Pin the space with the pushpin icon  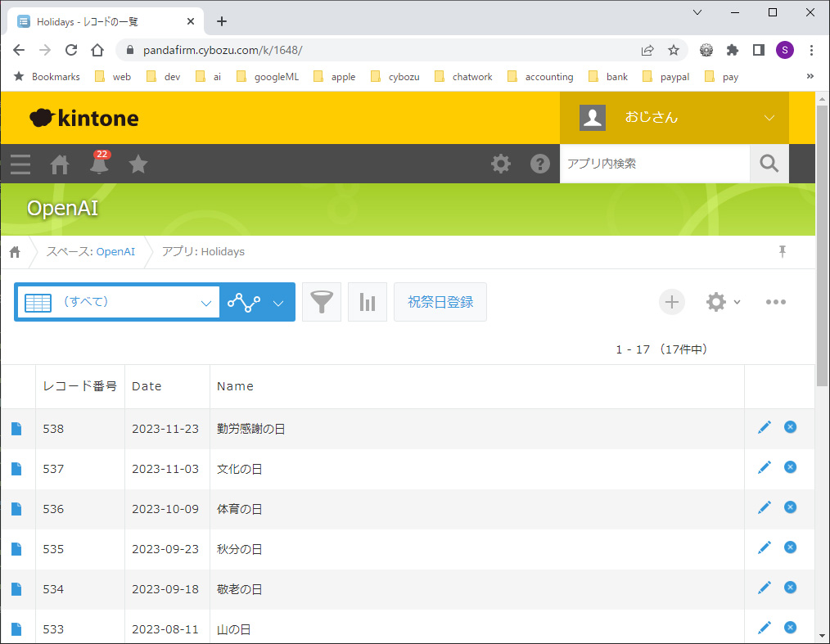coord(782,251)
